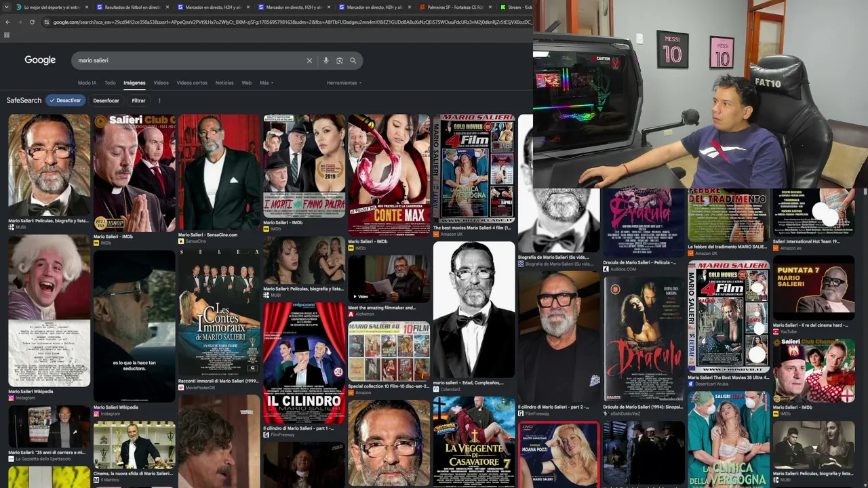The width and height of the screenshot is (868, 488).
Task: Switch to 'Stream - Kick' browser tab
Action: [x=515, y=7]
